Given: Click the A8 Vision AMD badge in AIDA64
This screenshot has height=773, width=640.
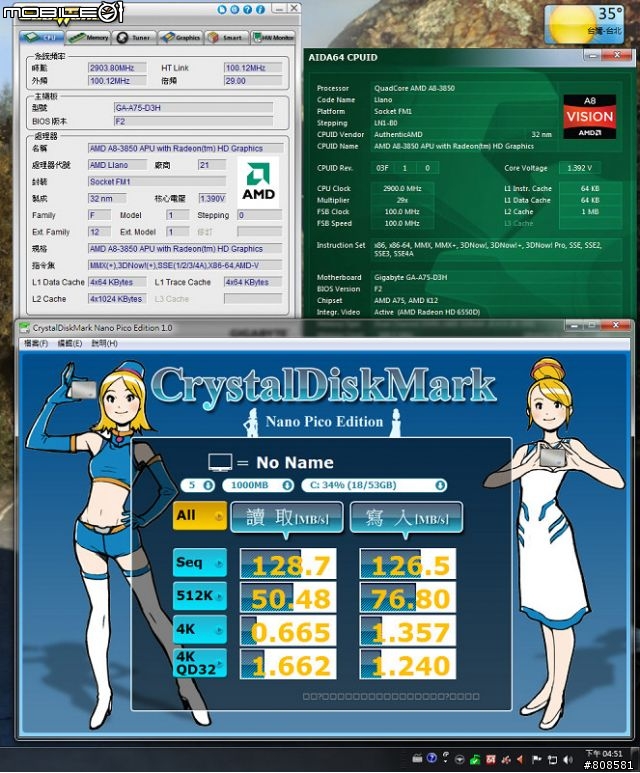Looking at the screenshot, I should pos(590,117).
